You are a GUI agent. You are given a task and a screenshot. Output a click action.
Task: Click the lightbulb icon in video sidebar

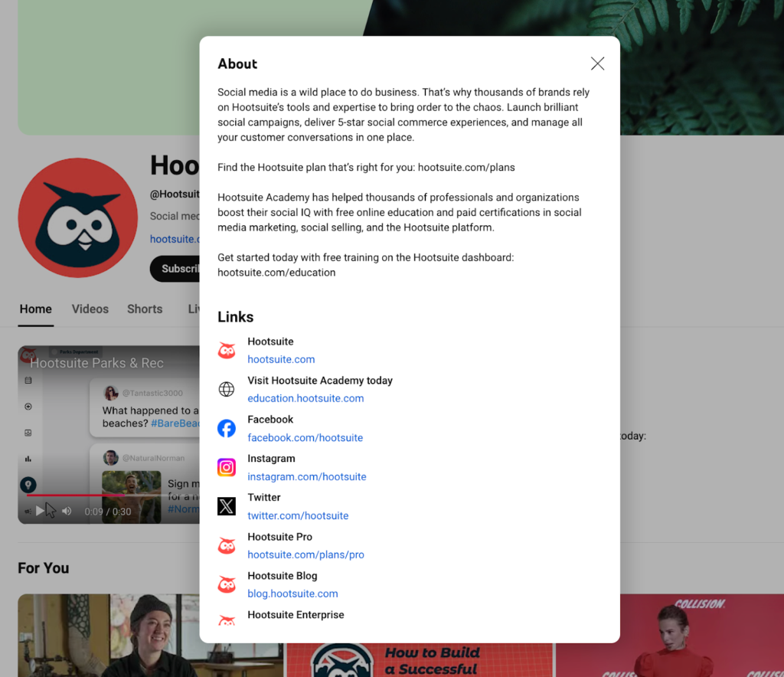pos(28,485)
